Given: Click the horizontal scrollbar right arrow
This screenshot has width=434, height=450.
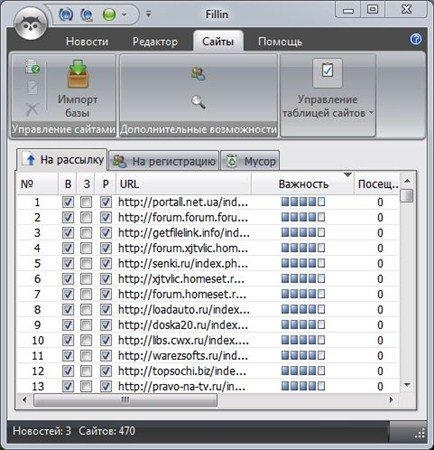Looking at the screenshot, I should (x=391, y=399).
